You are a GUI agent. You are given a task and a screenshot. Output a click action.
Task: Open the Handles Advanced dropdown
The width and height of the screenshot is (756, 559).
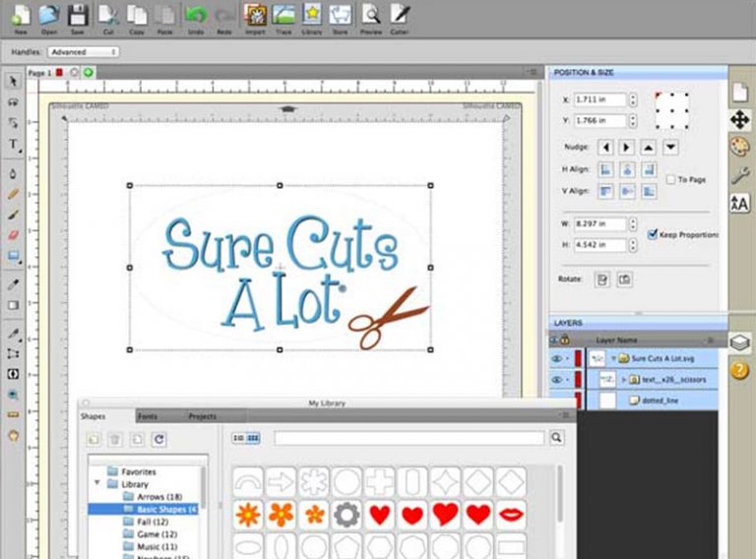point(84,51)
